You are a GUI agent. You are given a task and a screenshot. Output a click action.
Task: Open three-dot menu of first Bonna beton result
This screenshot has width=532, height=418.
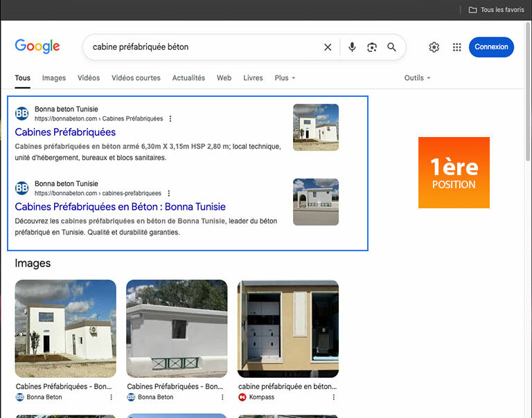[x=170, y=119]
